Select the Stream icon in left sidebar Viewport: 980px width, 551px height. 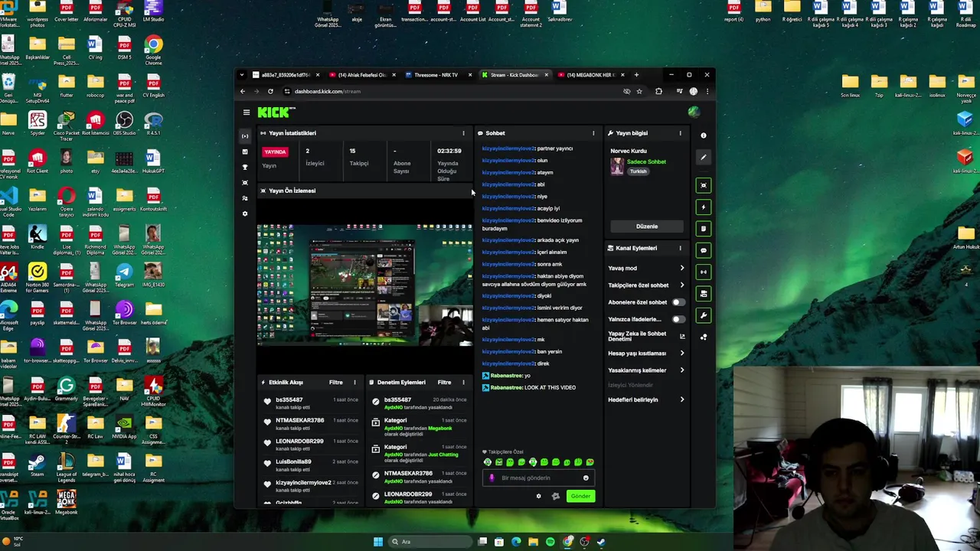(245, 136)
